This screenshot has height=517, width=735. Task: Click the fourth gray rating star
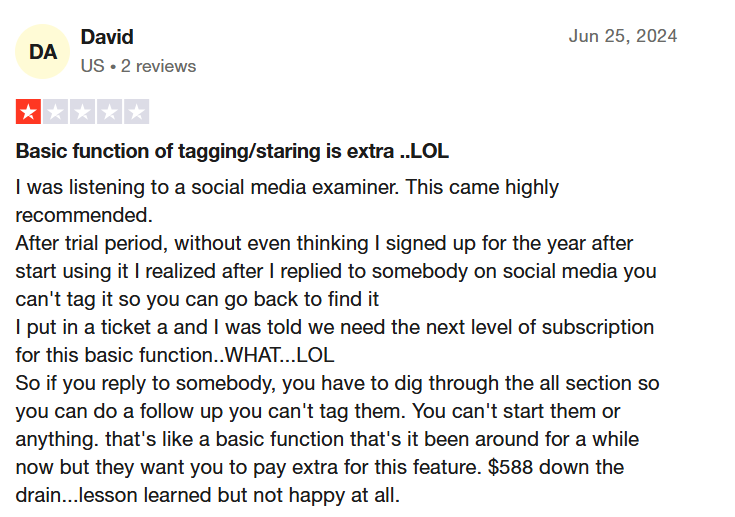coord(109,112)
